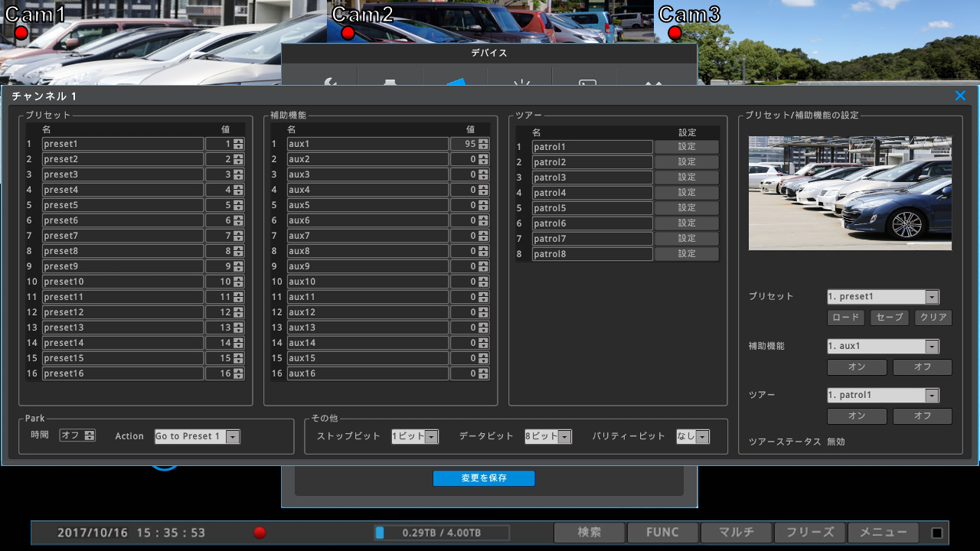Click the patrol6 name field
This screenshot has height=551, width=980.
click(x=593, y=223)
